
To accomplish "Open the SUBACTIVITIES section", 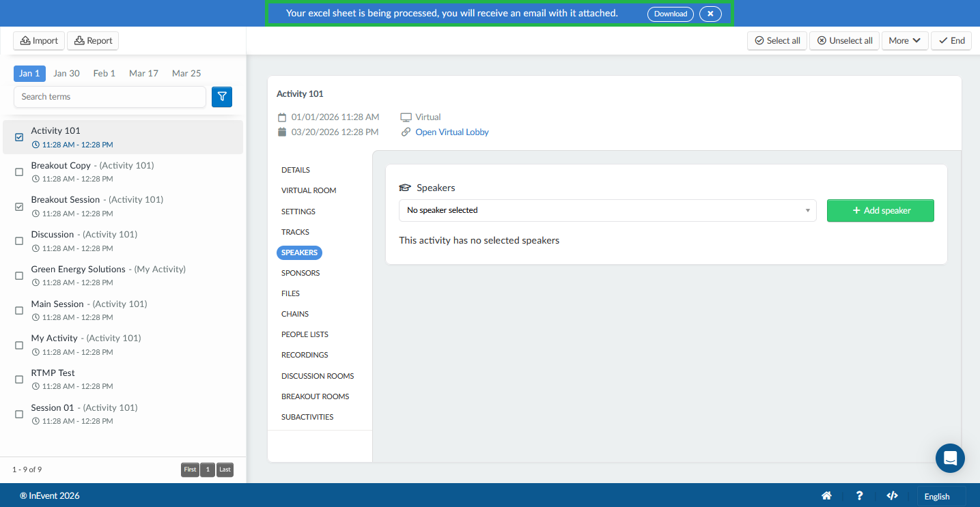I will coord(307,417).
